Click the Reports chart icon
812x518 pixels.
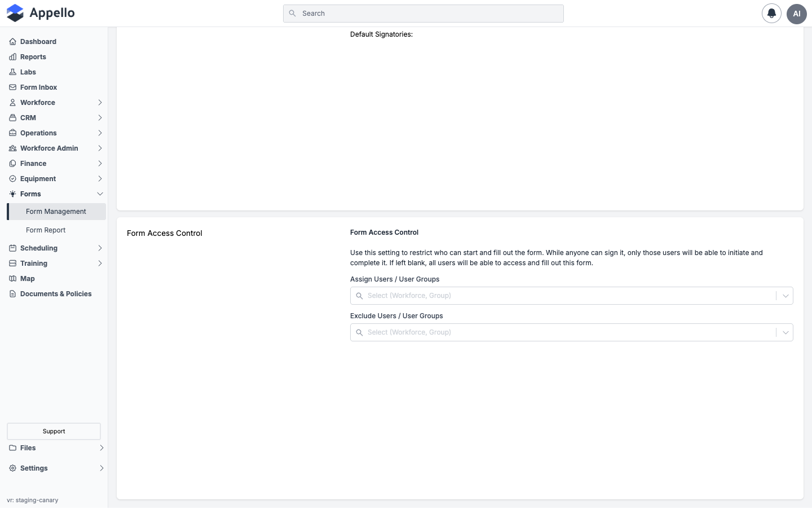(x=12, y=57)
